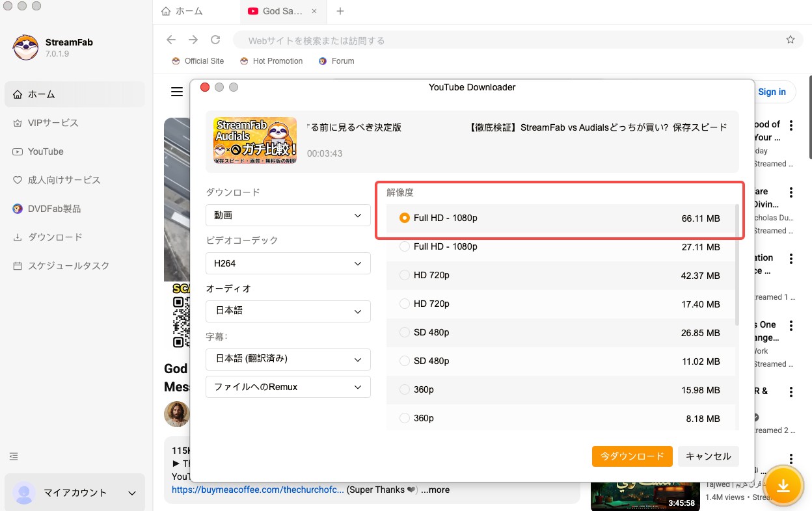This screenshot has width=812, height=511.
Task: Click the StreamFab sloth logo
Action: [x=25, y=47]
